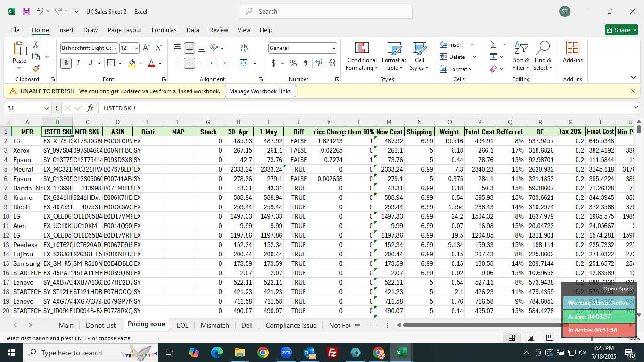This screenshot has width=644, height=362.
Task: Toggle Align Right horizontal alignment
Action: pos(202,63)
